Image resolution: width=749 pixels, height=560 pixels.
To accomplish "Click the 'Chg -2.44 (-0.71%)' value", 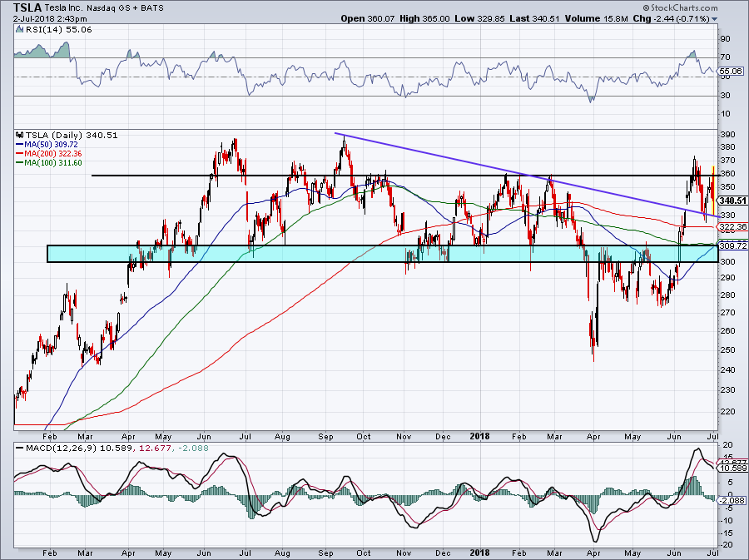I will click(671, 18).
